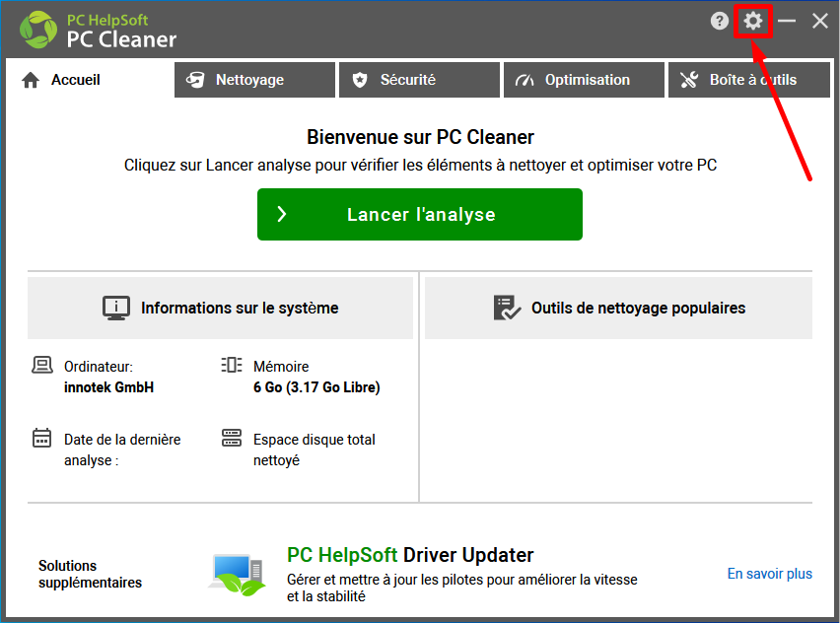Open the Boîte à outils tab

pyautogui.click(x=749, y=80)
